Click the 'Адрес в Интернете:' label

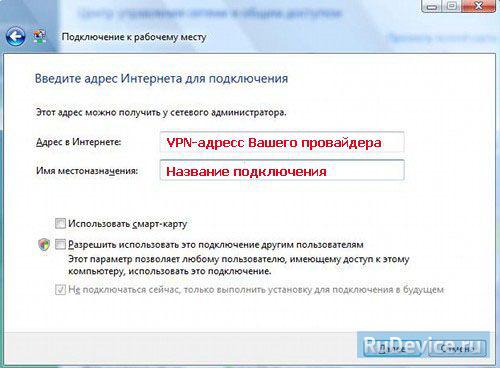coord(79,142)
